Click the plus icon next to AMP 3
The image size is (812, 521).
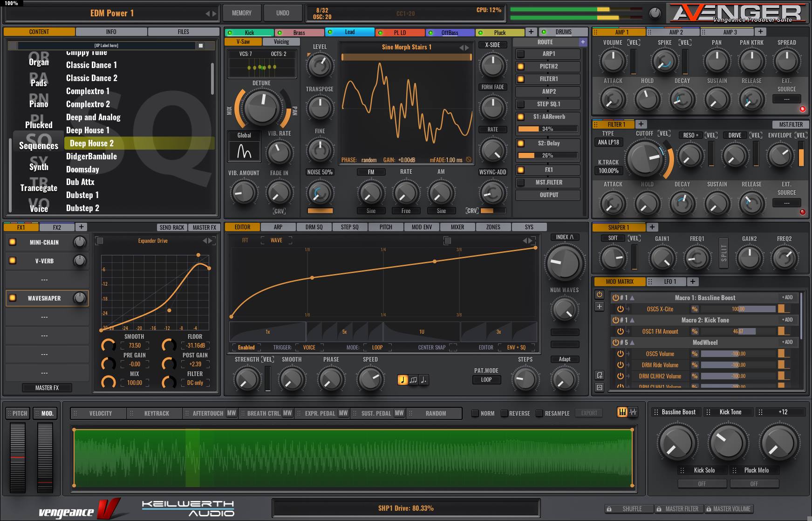pos(760,32)
